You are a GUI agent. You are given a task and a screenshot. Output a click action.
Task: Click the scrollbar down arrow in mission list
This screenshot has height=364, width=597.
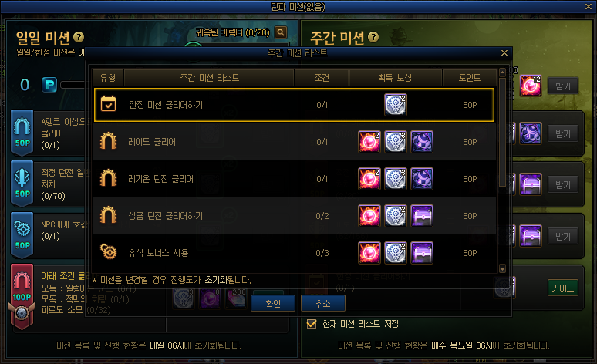[502, 268]
